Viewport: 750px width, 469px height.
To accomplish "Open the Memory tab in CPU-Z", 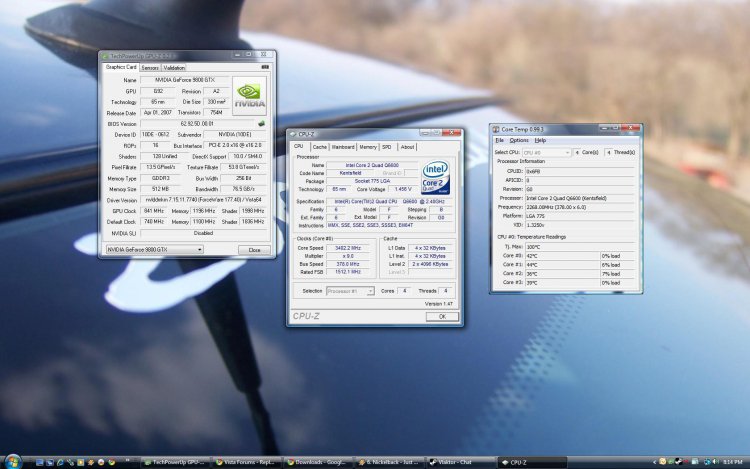I will [368, 147].
